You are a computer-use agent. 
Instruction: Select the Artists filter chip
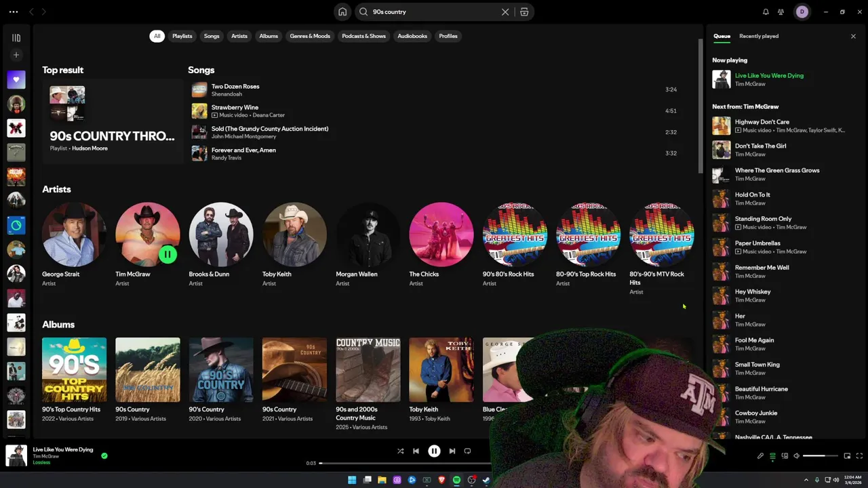coord(239,36)
